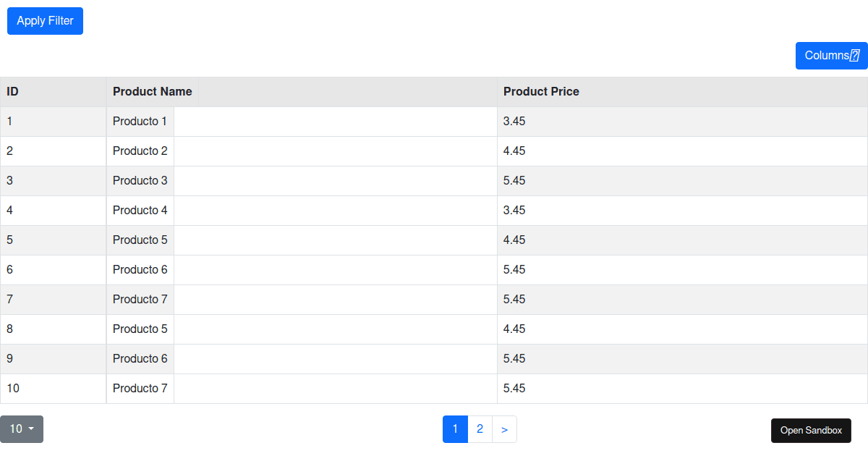Click the price cell in Producto 1 row
868x456 pixels.
click(681, 122)
